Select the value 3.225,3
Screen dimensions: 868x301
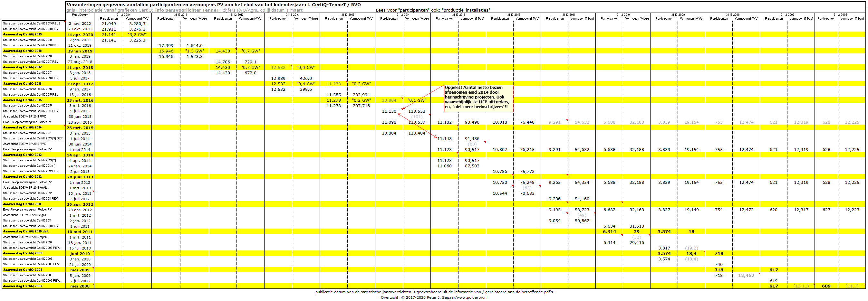pyautogui.click(x=137, y=40)
